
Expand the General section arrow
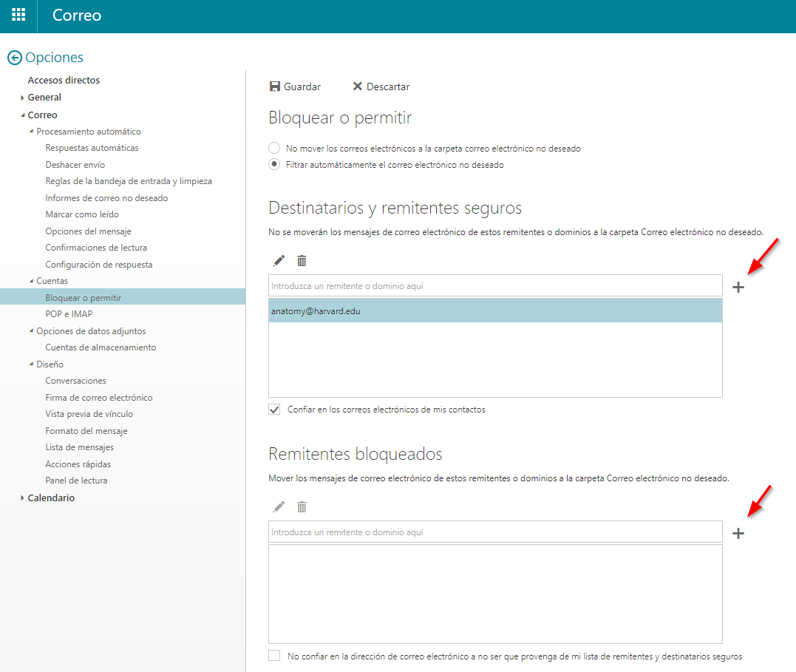22,98
